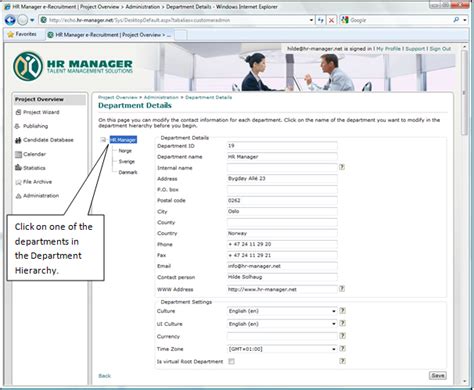
Task: Click help icon beside Internal name
Action: point(342,167)
